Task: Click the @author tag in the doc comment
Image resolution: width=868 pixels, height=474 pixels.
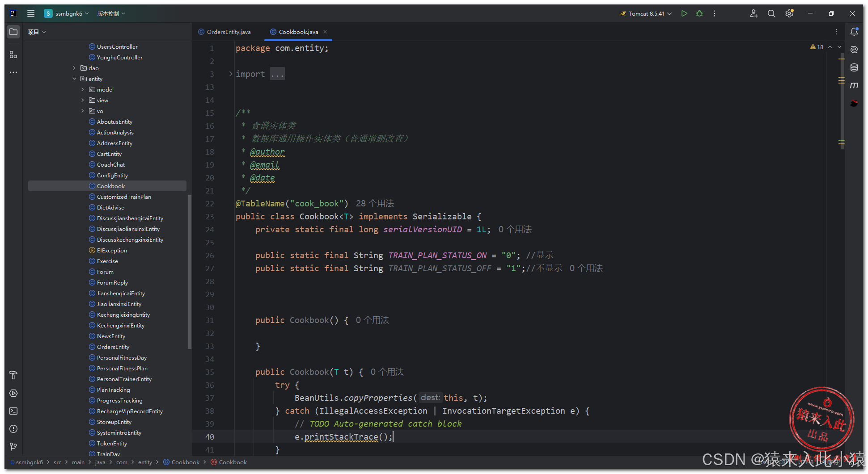Action: pos(267,151)
